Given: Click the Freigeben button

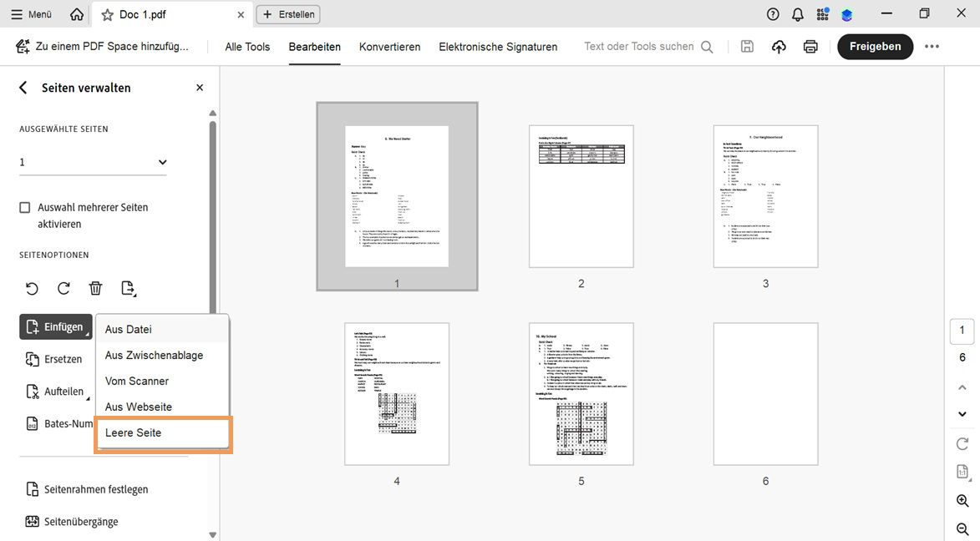Looking at the screenshot, I should pos(875,47).
